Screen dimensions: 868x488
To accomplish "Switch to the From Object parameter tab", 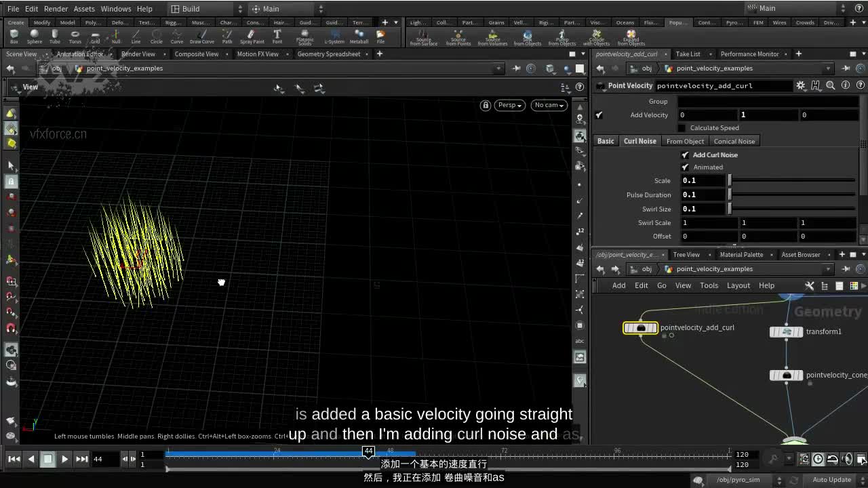I will (x=685, y=141).
